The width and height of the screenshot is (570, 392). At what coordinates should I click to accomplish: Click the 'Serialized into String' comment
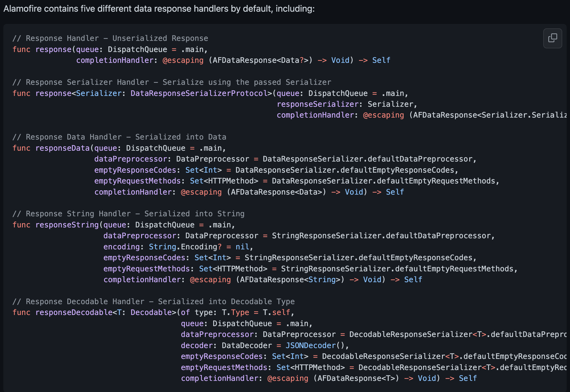pyautogui.click(x=194, y=214)
